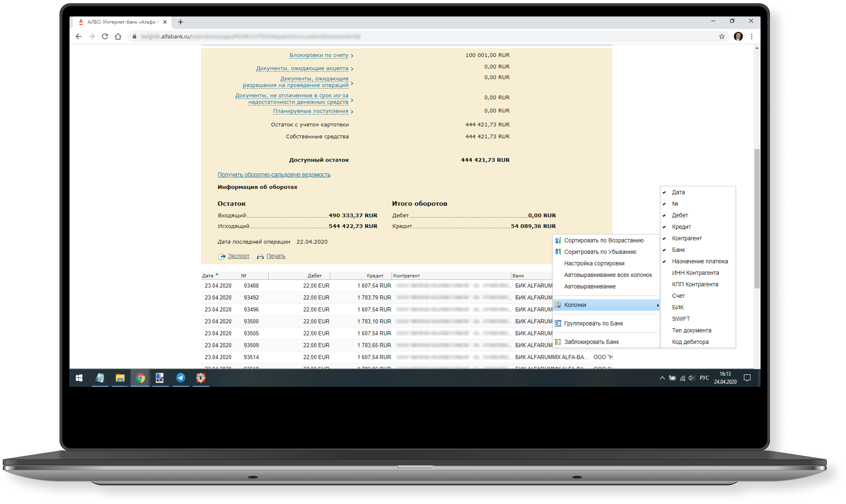Click the lock-column icon beside Заблокировать Банк

(558, 342)
